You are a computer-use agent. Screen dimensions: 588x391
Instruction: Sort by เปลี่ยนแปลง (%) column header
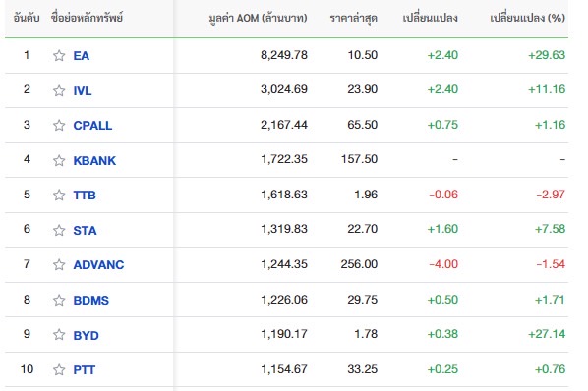click(x=528, y=18)
